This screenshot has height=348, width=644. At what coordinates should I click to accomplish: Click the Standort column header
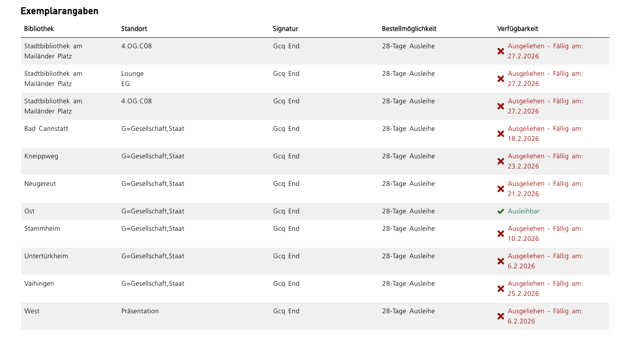(x=134, y=29)
